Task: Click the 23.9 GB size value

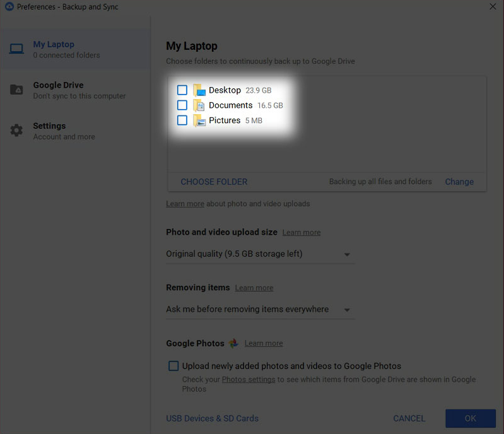Action: pyautogui.click(x=259, y=90)
